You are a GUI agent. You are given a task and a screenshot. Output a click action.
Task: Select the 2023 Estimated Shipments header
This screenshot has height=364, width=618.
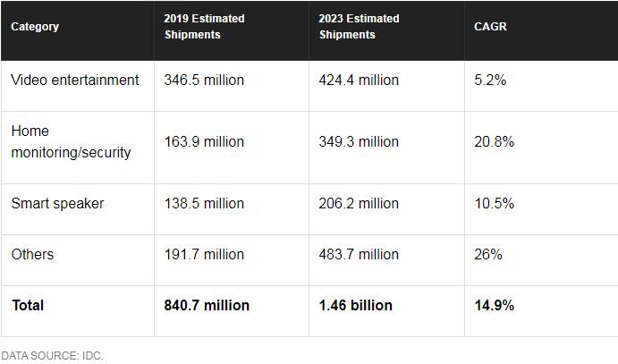(360, 27)
